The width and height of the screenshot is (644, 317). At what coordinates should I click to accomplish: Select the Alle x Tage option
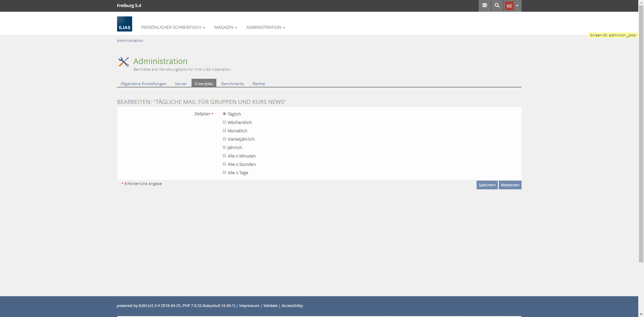[x=224, y=173]
